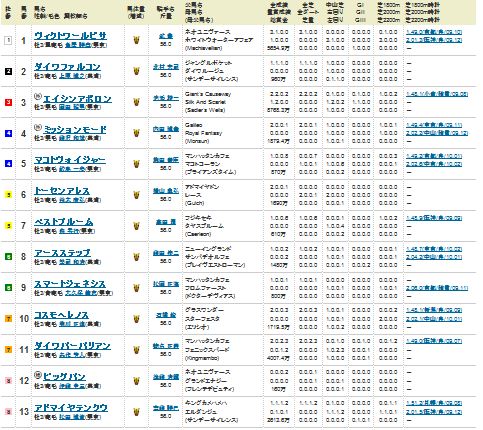Select black frame 2 color square
Image resolution: width=483 pixels, height=430 pixels.
[x=8, y=71]
